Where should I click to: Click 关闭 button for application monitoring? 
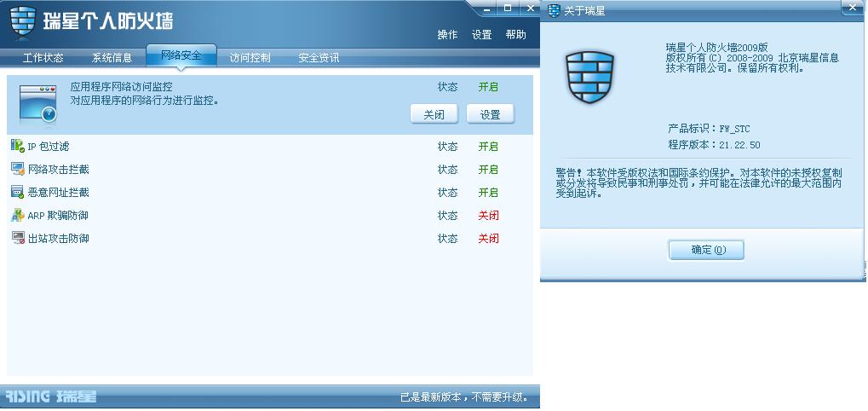[434, 114]
